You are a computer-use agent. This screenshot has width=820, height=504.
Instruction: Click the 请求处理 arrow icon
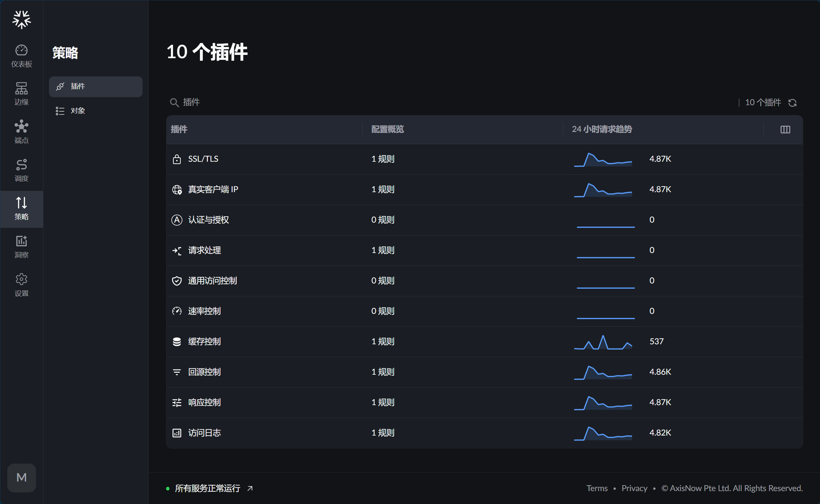pos(177,251)
